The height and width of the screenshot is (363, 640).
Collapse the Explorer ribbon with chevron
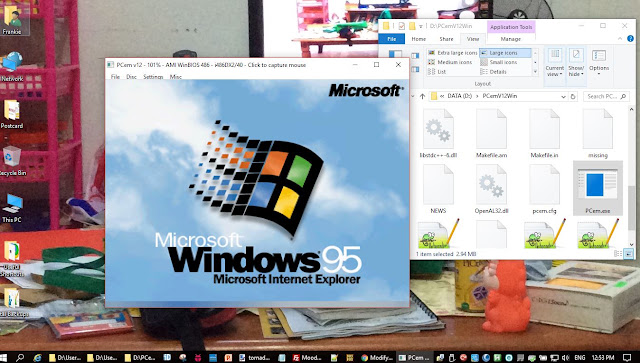point(620,39)
